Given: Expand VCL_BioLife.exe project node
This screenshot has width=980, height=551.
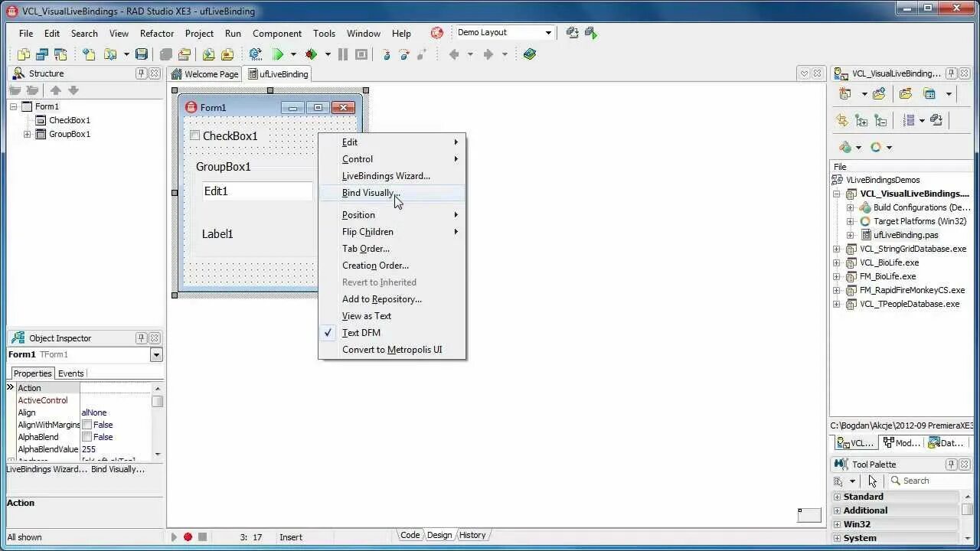Looking at the screenshot, I should click(836, 262).
